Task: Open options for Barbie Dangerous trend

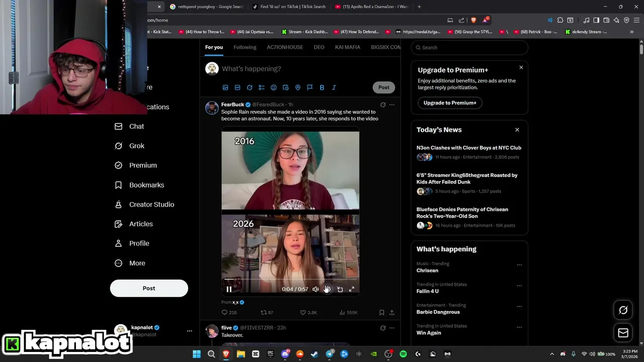Action: (x=519, y=306)
